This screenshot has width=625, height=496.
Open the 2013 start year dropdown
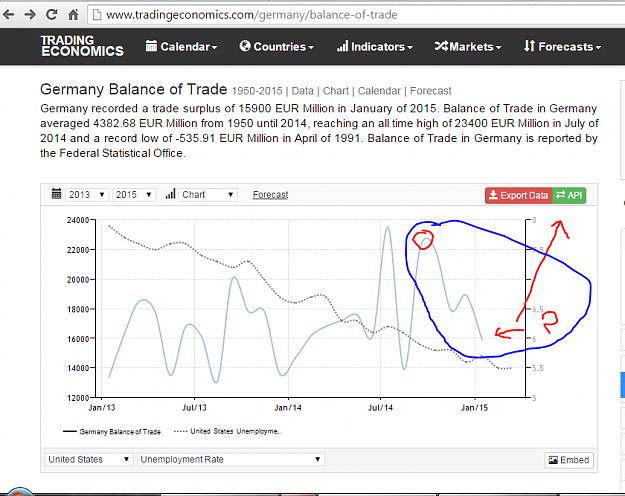pyautogui.click(x=87, y=195)
